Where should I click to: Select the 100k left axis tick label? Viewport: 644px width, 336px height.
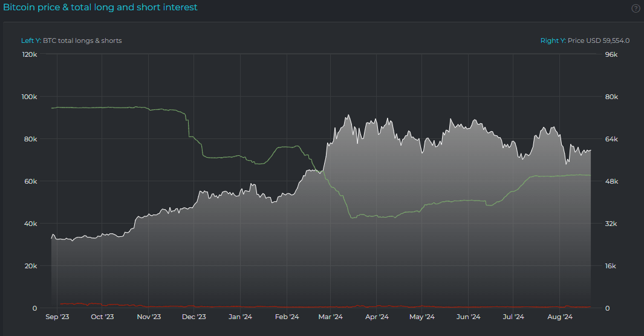point(30,97)
